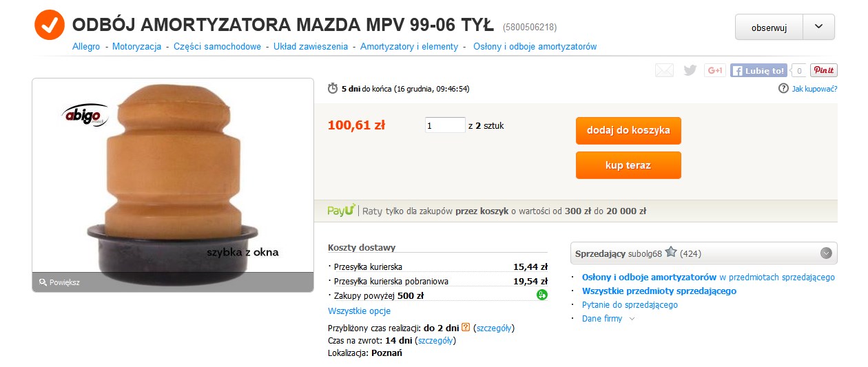The image size is (868, 367).
Task: Click the green free-shipping icon
Action: (542, 295)
